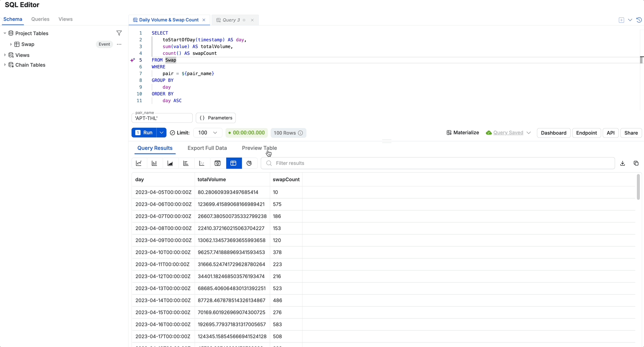644x347 pixels.
Task: Select the sixth visualization icon beside scatter plot
Action: [218, 163]
